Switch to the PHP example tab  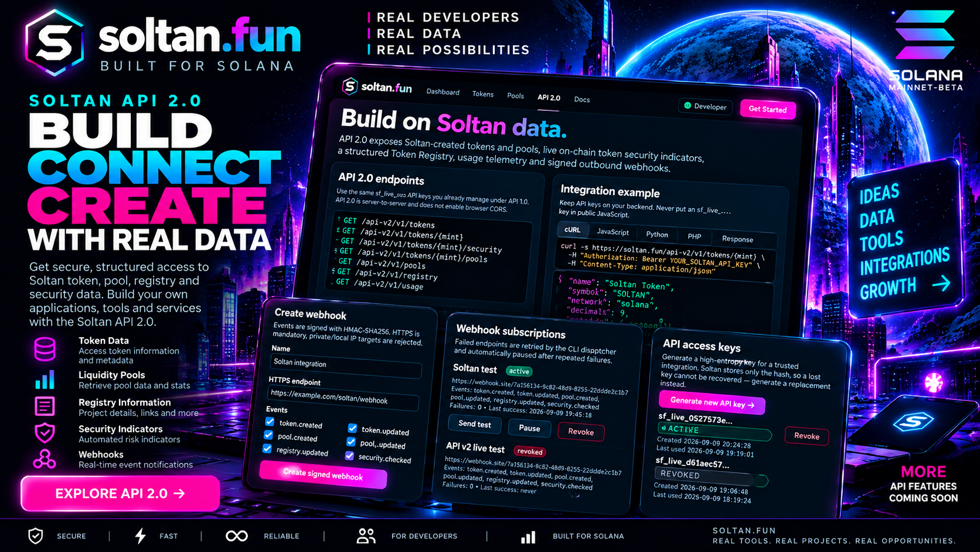695,236
